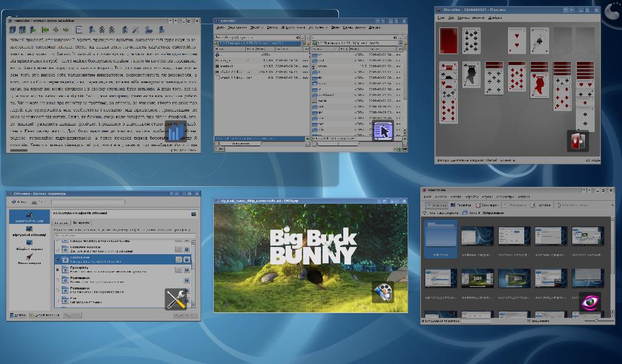Viewport: 622px width, 364px height.
Task: Click the Наступне button in Gwenview toolbar
Action: coord(542,205)
